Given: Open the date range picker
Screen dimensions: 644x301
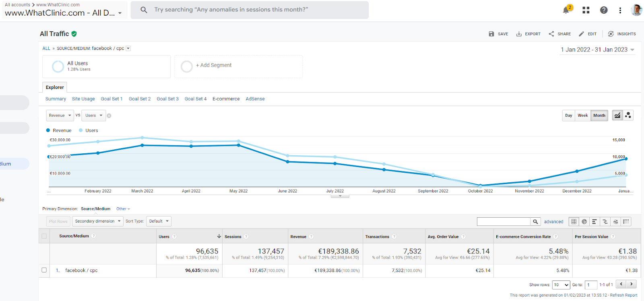Looking at the screenshot, I should pyautogui.click(x=598, y=49).
